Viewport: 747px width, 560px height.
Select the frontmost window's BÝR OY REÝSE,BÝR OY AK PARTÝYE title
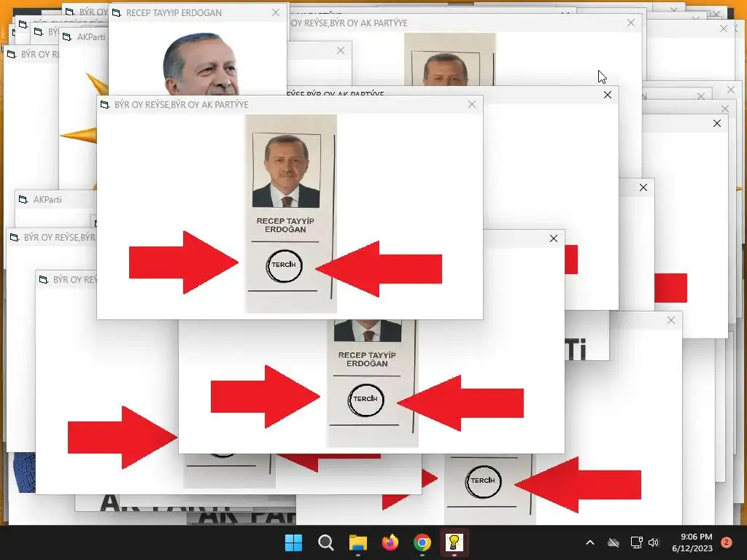click(182, 104)
